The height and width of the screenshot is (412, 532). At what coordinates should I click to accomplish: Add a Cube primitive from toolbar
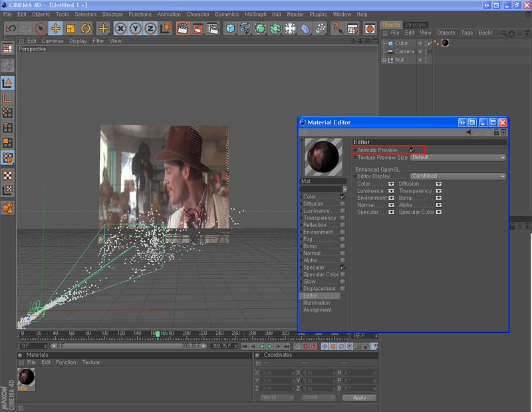pyautogui.click(x=230, y=29)
